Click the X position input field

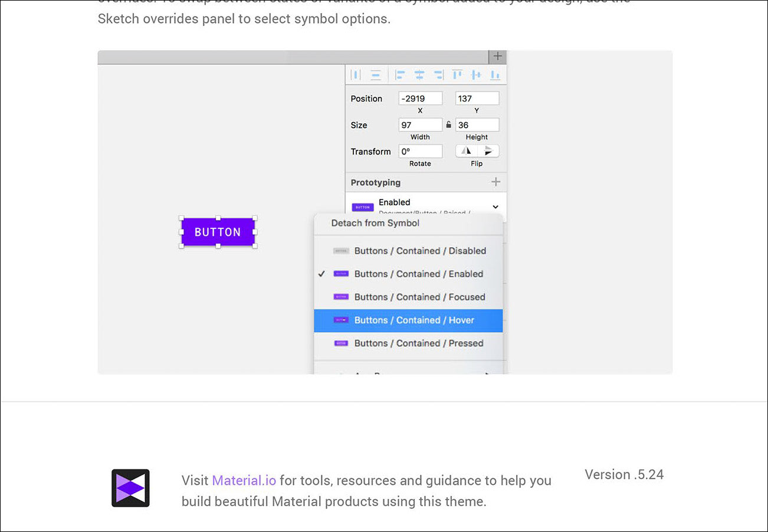(x=421, y=98)
